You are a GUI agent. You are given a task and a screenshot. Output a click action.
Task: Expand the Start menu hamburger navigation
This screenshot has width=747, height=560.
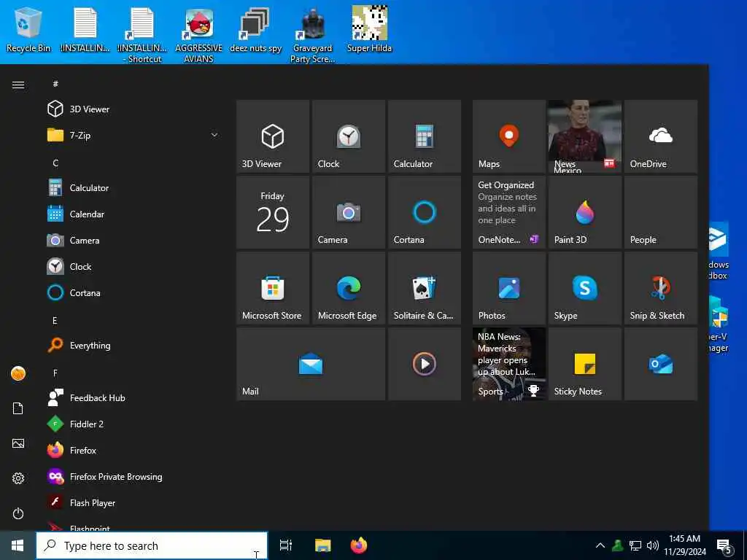[x=18, y=85]
